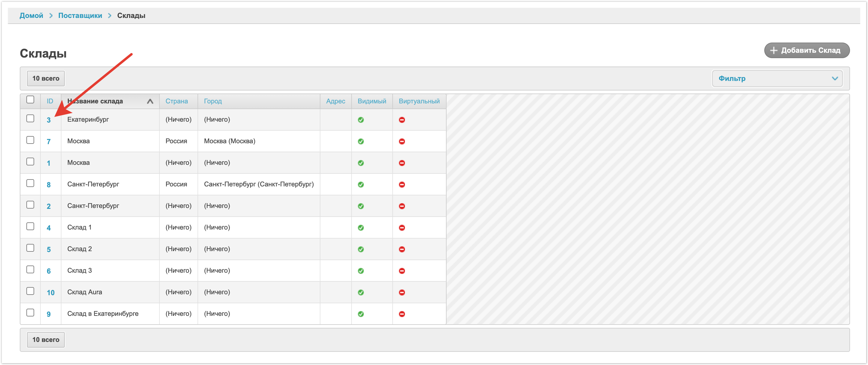Select checkbox for Склад 2 row
Viewport: 868px width, 365px height.
point(30,248)
